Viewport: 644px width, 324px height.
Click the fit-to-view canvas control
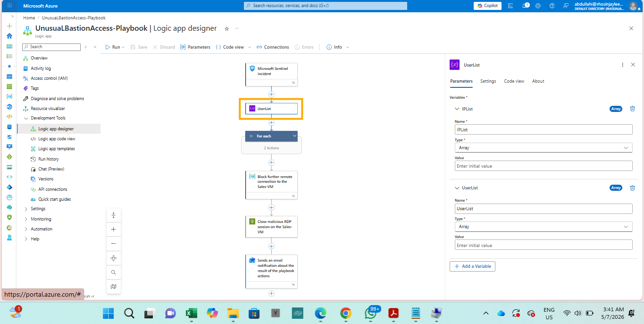coord(114,215)
